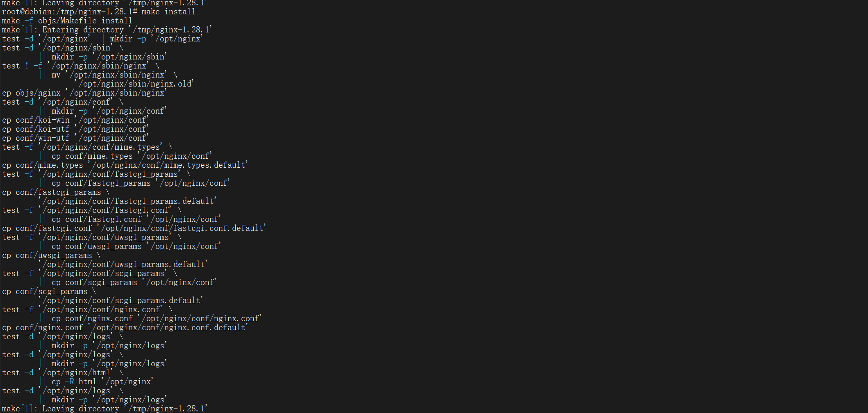Click the 'test -d /opt/nginx/html' line
The width and height of the screenshot is (868, 413).
[57, 373]
